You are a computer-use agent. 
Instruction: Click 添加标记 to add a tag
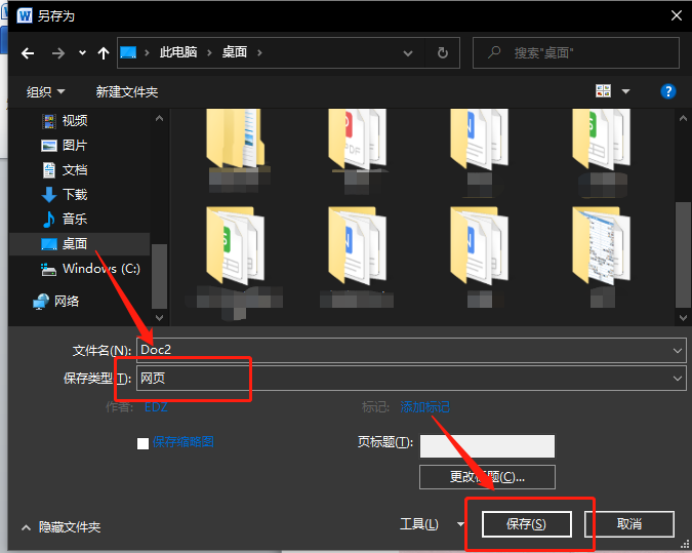click(x=425, y=407)
